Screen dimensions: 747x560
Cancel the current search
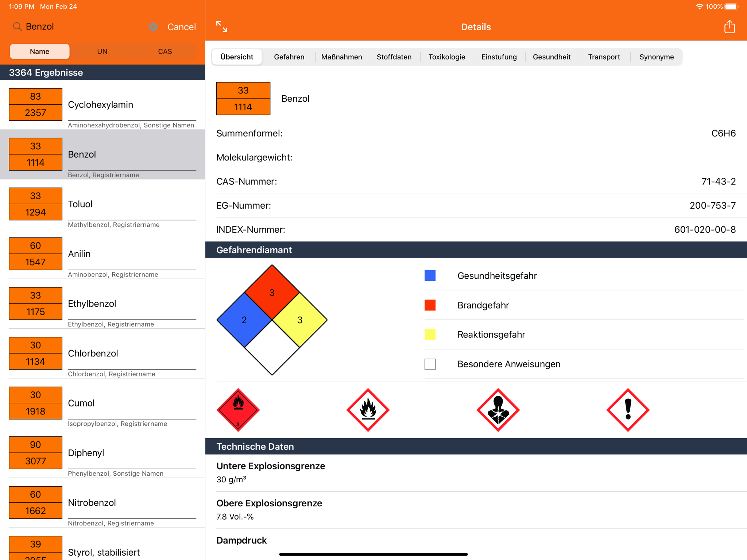click(181, 27)
